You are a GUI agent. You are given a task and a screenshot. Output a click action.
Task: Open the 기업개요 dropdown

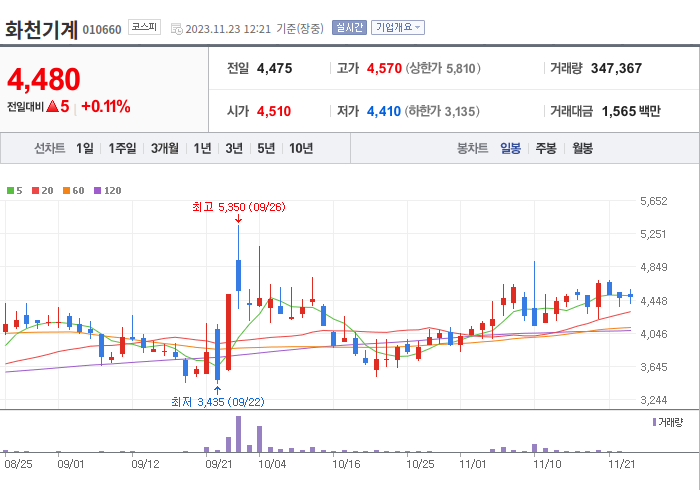[x=397, y=28]
